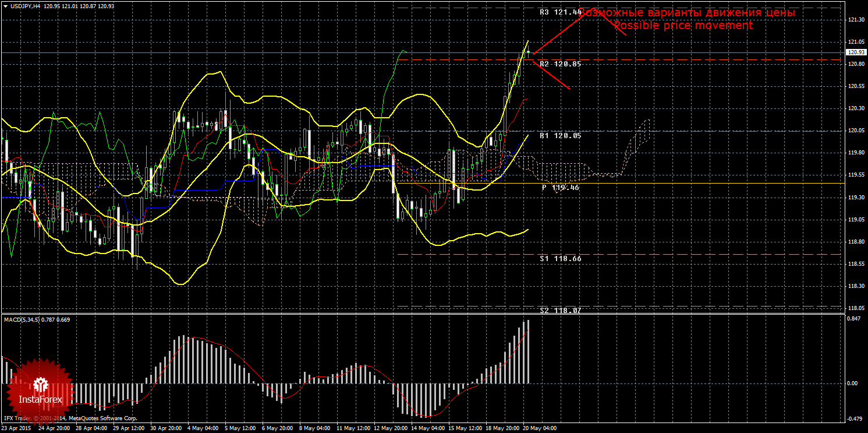
Task: Click the IFX Trader MetaQuotes copyright text
Action: [x=70, y=418]
